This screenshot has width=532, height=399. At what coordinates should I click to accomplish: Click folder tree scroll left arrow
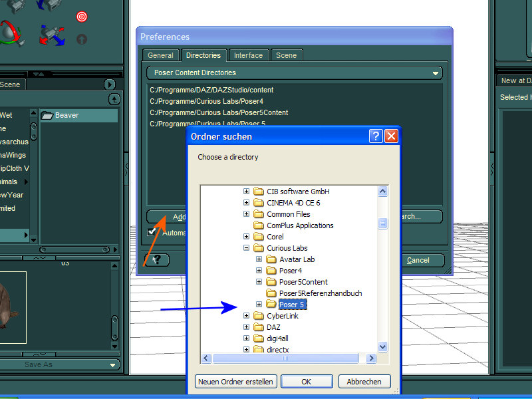(x=206, y=358)
